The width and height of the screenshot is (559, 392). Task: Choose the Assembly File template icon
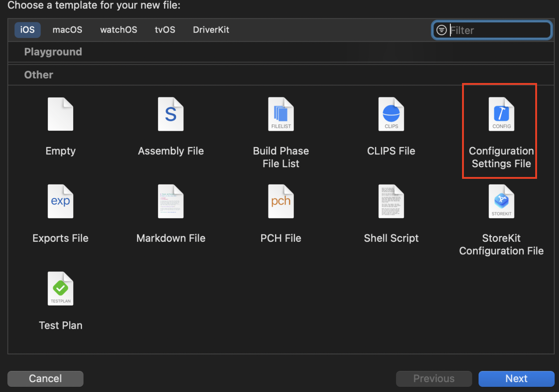point(171,114)
